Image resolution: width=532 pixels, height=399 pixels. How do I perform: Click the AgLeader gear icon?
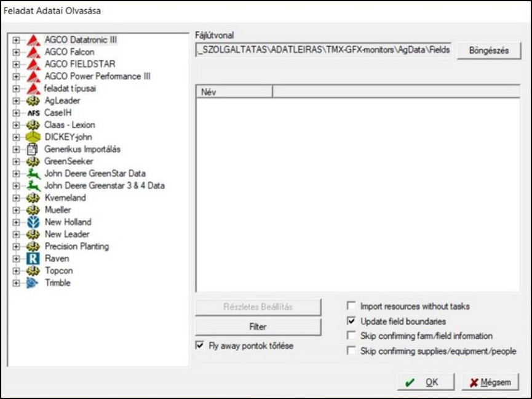(33, 101)
